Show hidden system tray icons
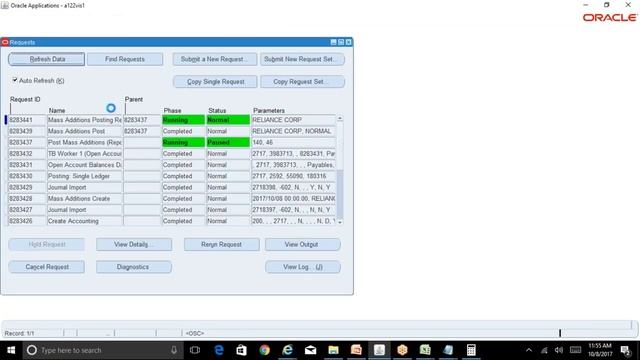This screenshot has height=360, width=640. (529, 350)
